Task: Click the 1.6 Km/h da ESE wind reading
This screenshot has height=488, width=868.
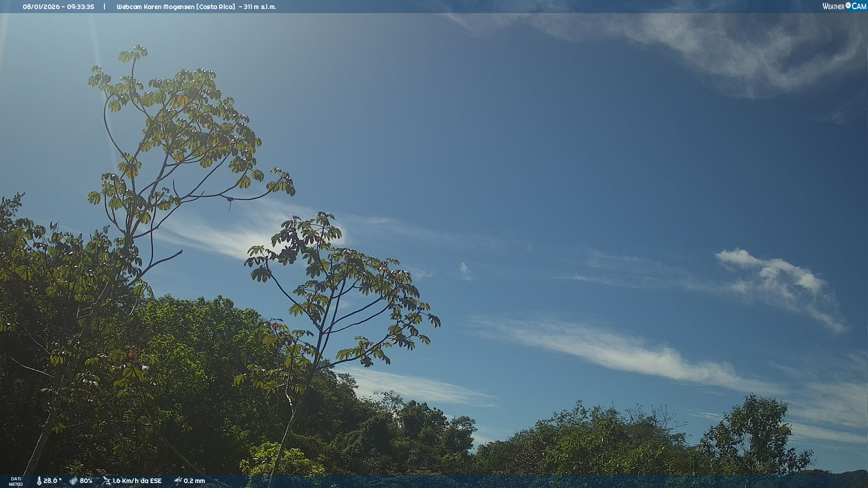Action: 137,481
